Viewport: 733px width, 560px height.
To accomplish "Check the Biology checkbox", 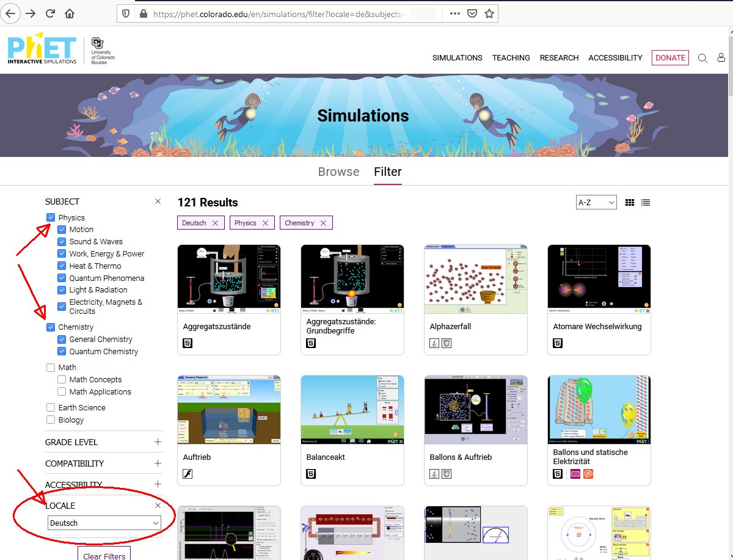I will [51, 420].
